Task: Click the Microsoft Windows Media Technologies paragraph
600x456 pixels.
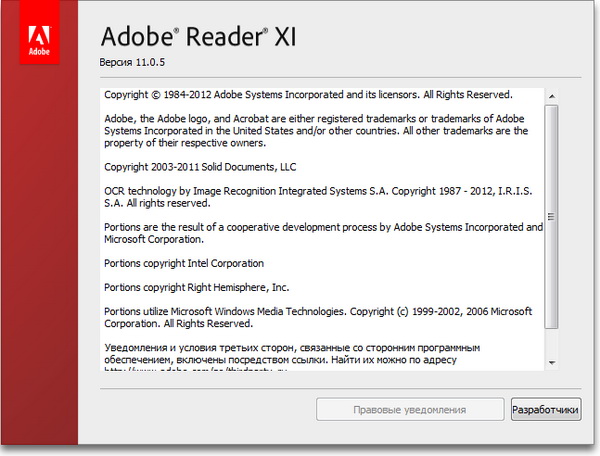Action: (318, 317)
